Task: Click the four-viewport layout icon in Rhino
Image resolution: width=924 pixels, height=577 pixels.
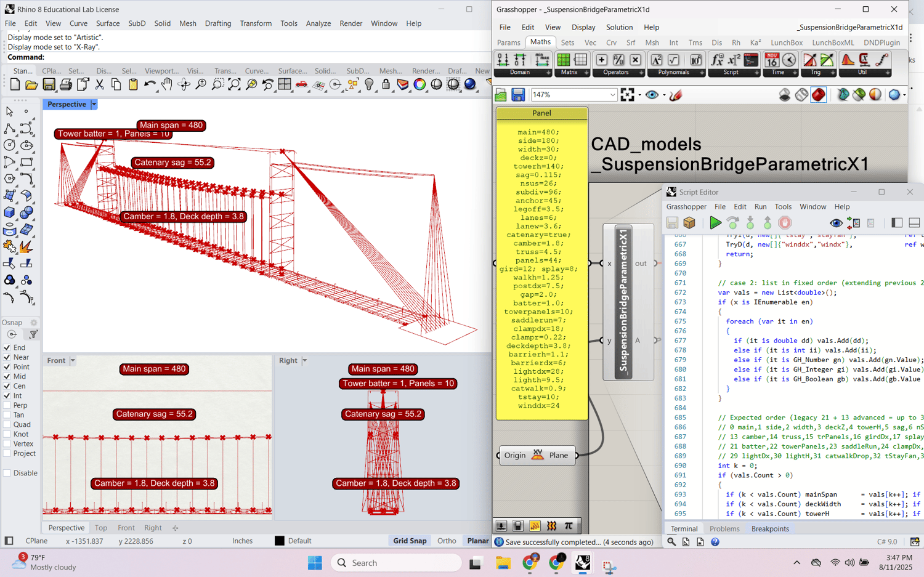Action: pyautogui.click(x=285, y=84)
